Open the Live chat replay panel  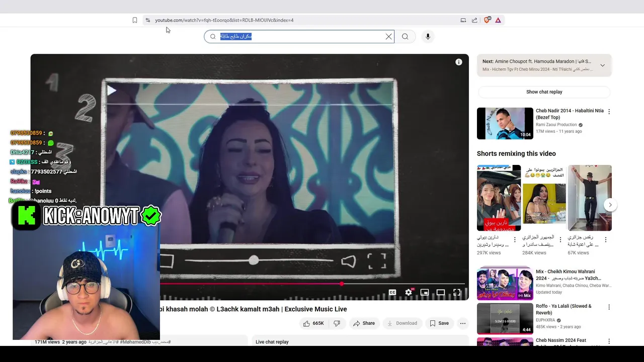tap(360, 342)
